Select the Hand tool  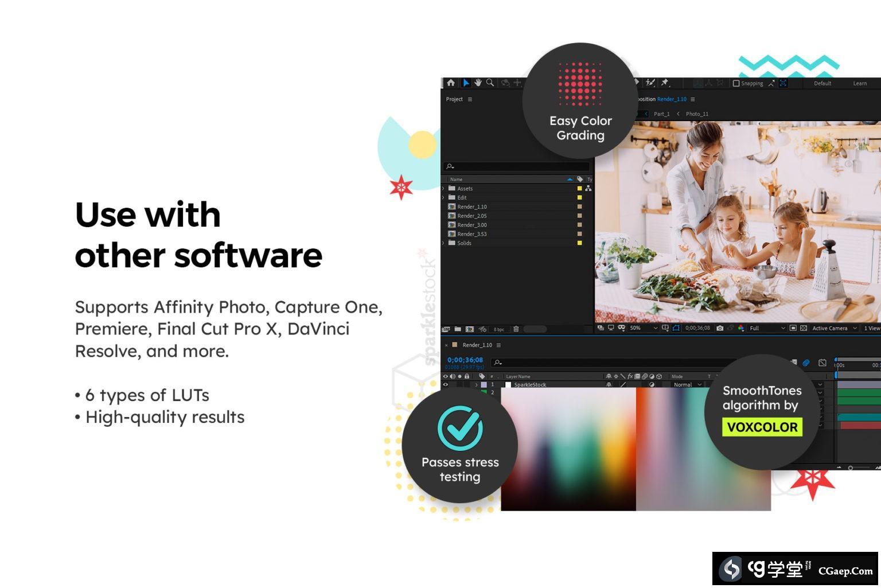(478, 83)
